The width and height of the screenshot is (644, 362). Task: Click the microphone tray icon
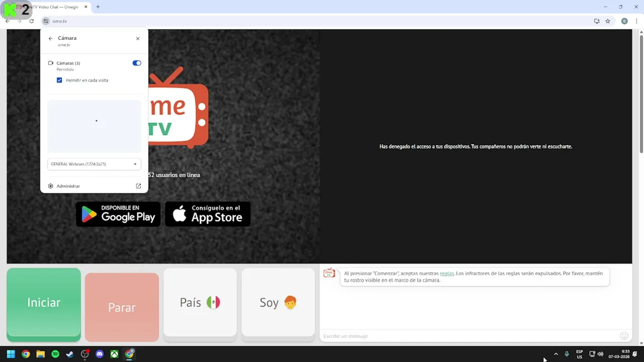point(567,354)
